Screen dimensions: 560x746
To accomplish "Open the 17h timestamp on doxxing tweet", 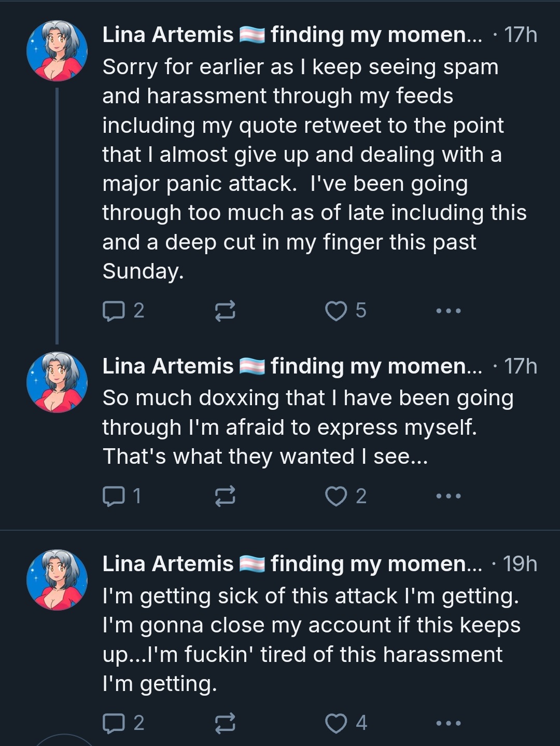I will click(x=521, y=366).
